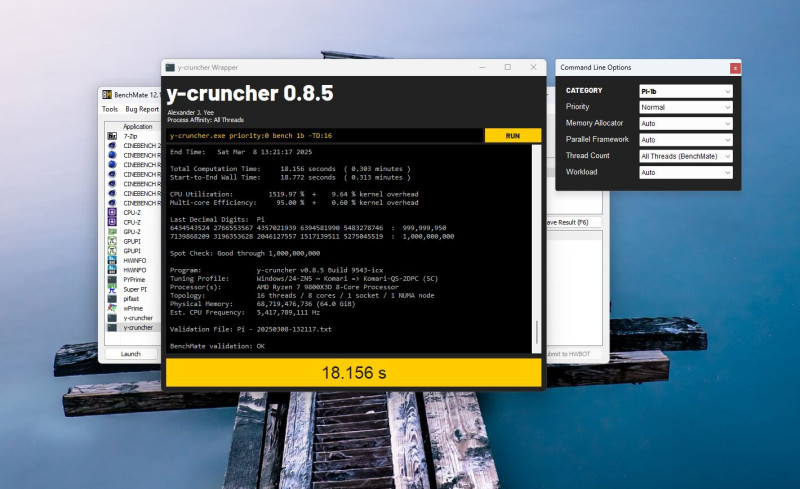
Task: Open the Thread Count dropdown
Action: coord(686,156)
